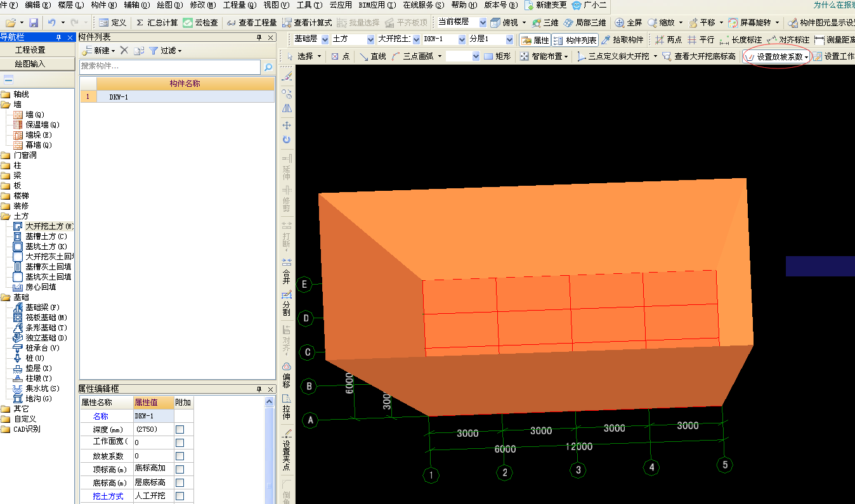Open the 绘图 menu
855x504 pixels.
(169, 4)
